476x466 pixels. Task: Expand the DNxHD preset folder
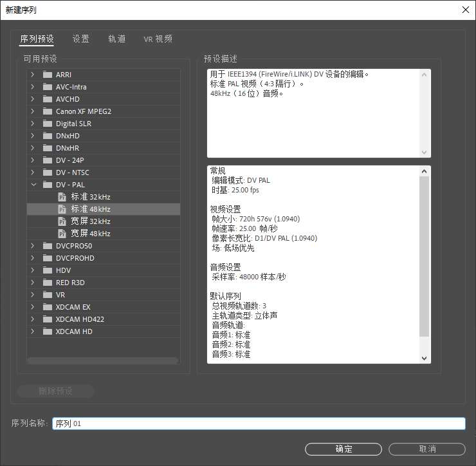[x=33, y=135]
